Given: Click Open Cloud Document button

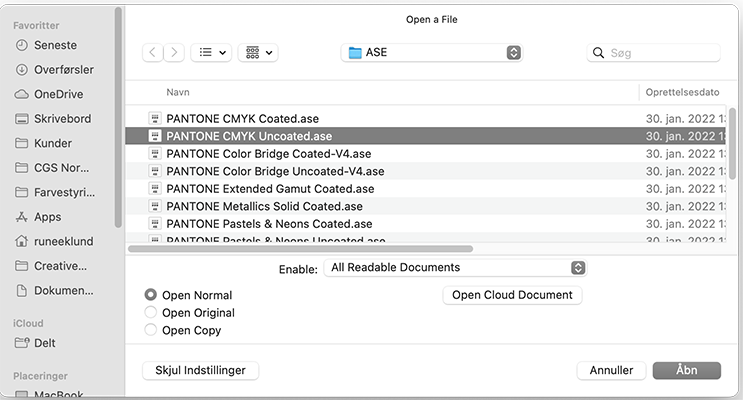Looking at the screenshot, I should pos(512,295).
